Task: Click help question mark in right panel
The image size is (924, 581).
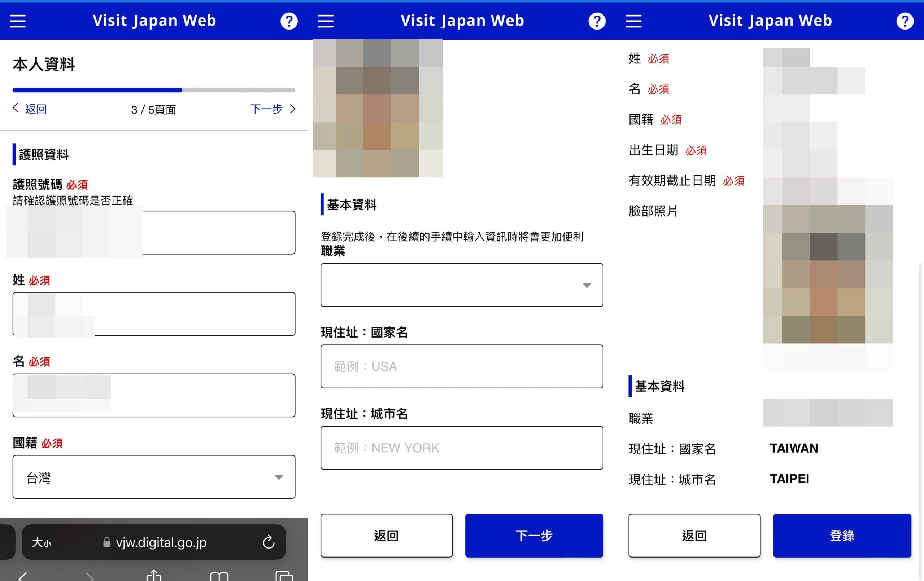Action: click(x=905, y=21)
